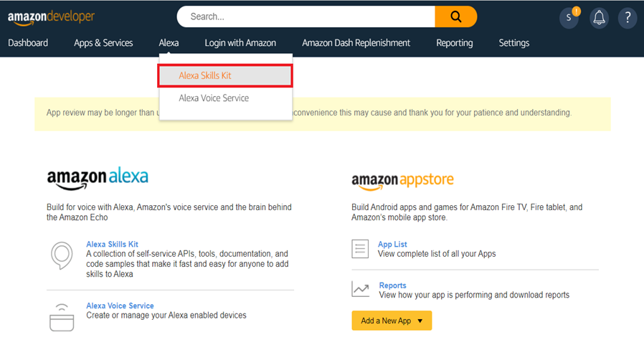Open the Reporting navigation item
This screenshot has width=644, height=350.
(454, 43)
